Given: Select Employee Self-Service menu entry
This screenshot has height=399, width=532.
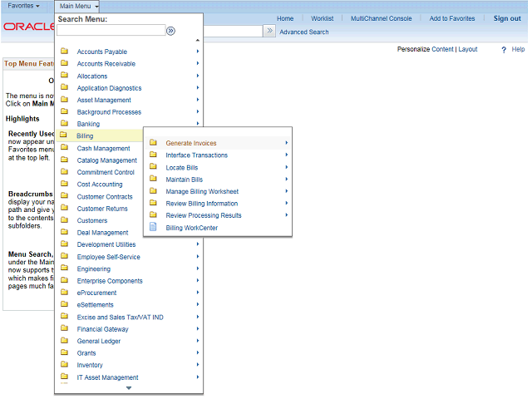Looking at the screenshot, I should tap(108, 257).
